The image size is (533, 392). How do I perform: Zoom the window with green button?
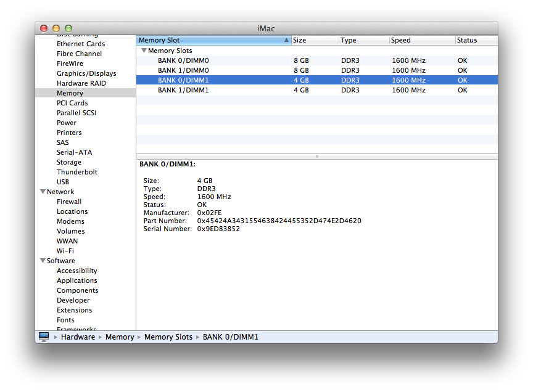click(x=68, y=28)
